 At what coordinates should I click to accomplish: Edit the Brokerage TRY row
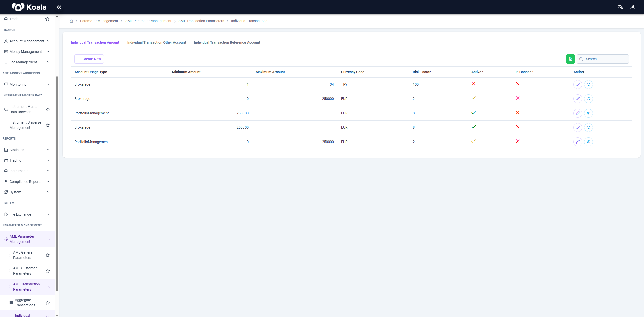tap(578, 84)
